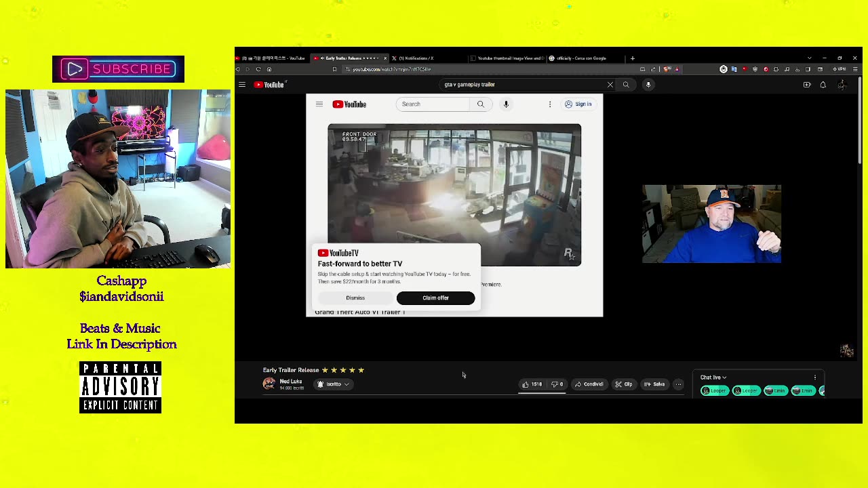Open the YouTube guide hamburger menu in outer page

tap(242, 85)
